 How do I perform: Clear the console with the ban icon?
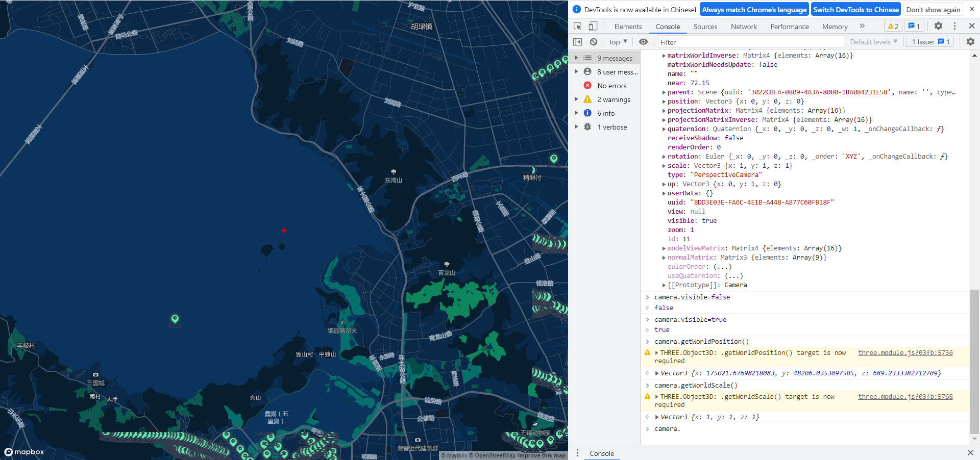pyautogui.click(x=593, y=42)
